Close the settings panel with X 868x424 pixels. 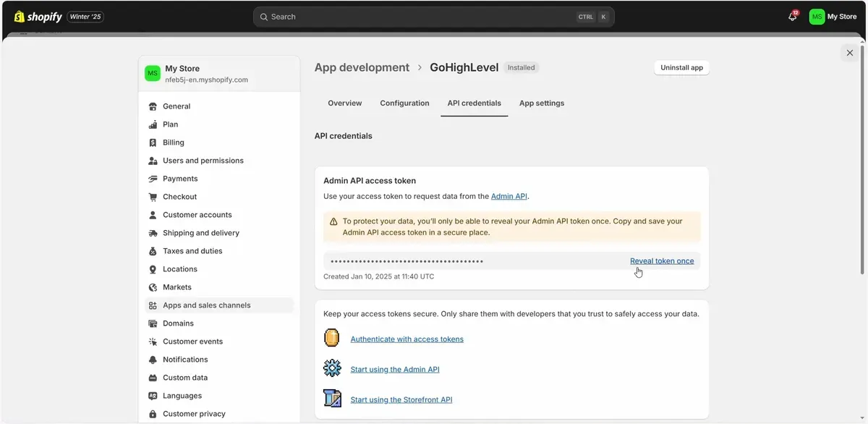pos(850,53)
